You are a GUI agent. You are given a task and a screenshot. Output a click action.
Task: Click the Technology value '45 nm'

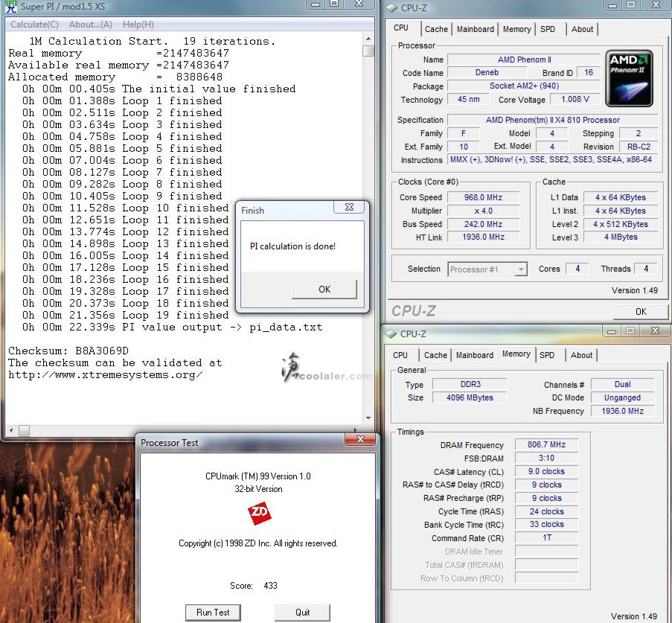tap(468, 99)
